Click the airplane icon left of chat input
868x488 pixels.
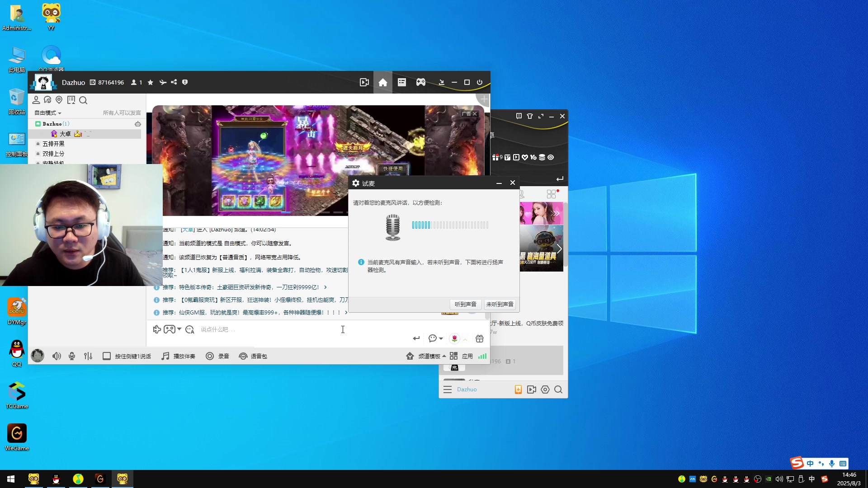point(157,329)
